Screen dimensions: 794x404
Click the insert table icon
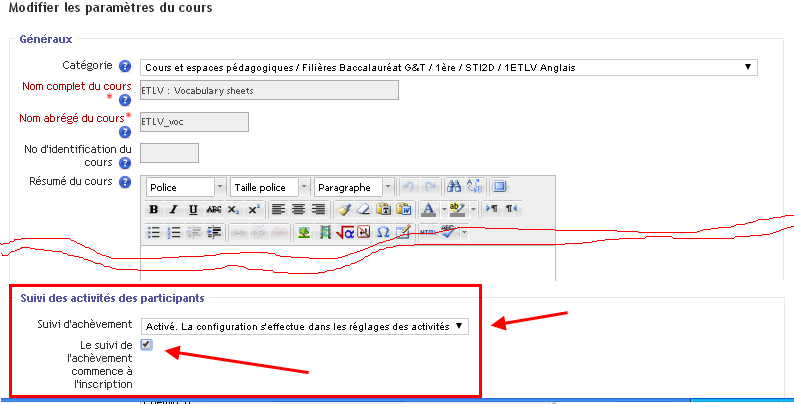403,232
